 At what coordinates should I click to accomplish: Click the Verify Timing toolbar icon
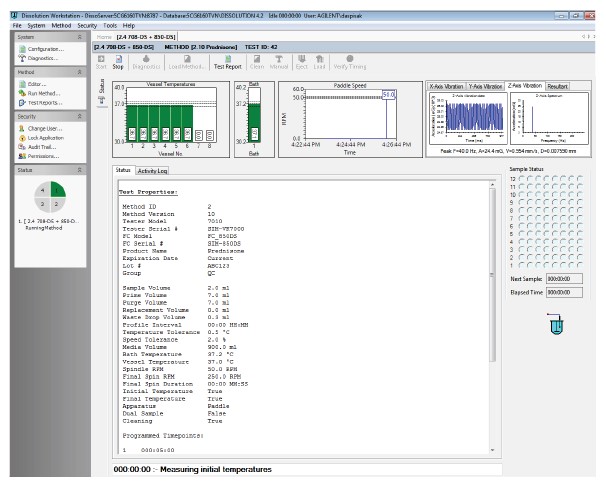coord(350,62)
